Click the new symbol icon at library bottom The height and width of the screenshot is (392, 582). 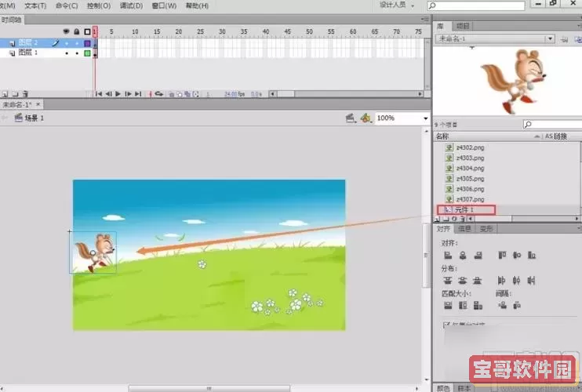click(437, 220)
